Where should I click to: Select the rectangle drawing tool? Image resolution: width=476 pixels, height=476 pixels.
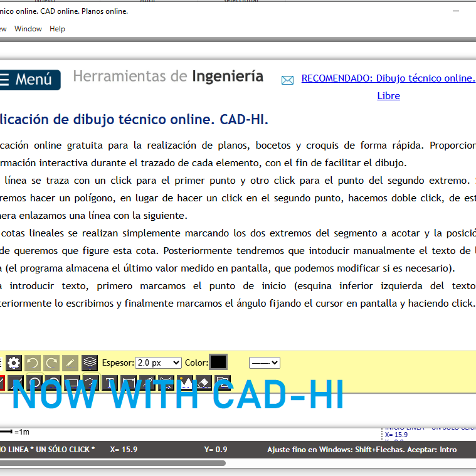pos(73,383)
